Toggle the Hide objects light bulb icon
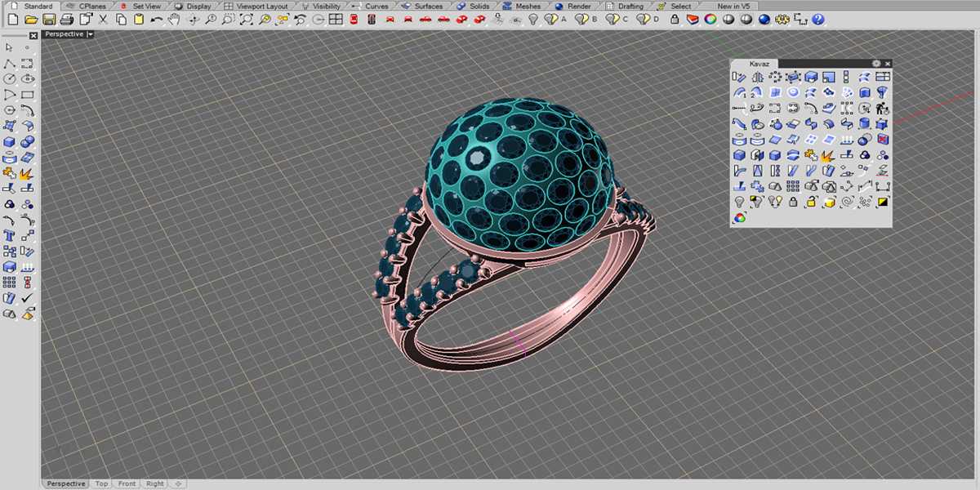 [x=533, y=19]
